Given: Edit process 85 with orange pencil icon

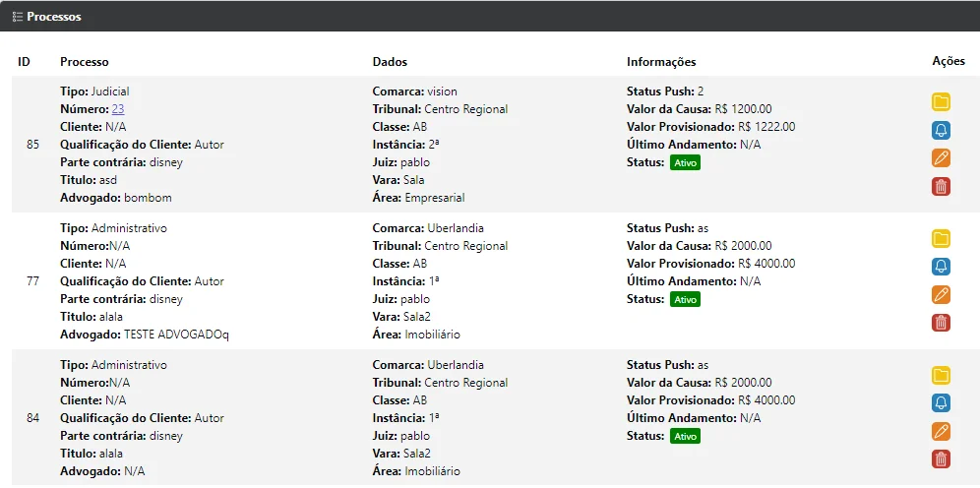Looking at the screenshot, I should coord(941,158).
